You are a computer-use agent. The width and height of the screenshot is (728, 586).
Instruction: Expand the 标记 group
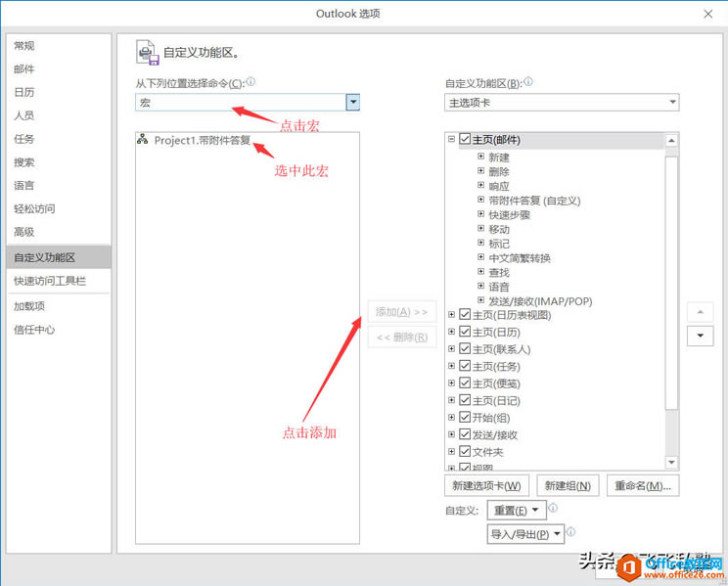[x=481, y=243]
